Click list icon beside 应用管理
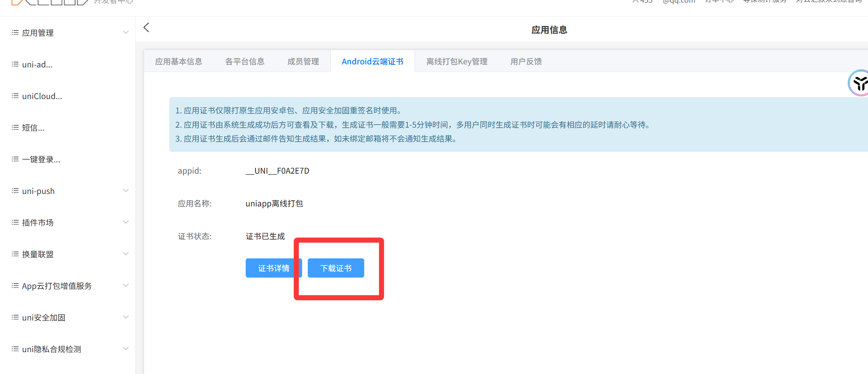The height and width of the screenshot is (374, 868). pyautogui.click(x=15, y=33)
